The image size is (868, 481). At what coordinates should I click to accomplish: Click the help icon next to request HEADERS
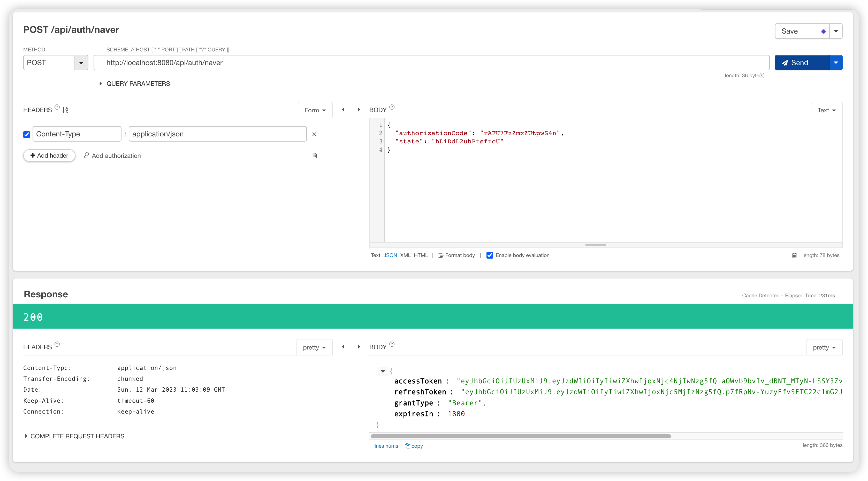[57, 107]
